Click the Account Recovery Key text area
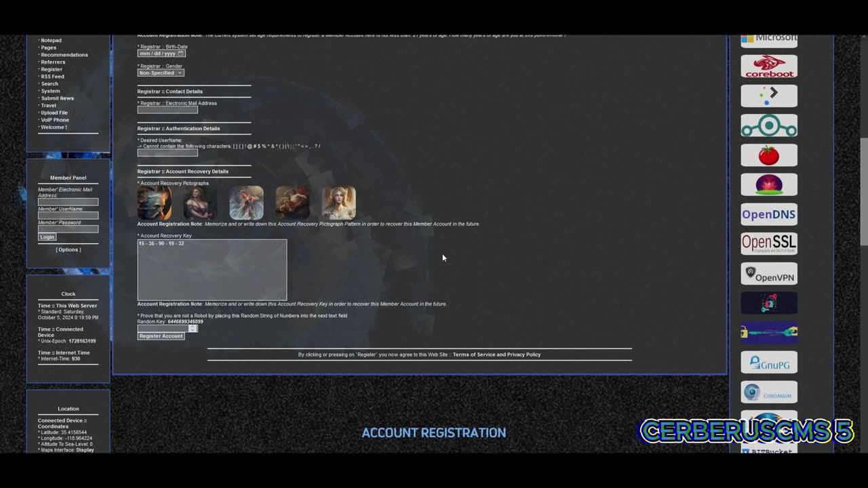 [x=212, y=270]
